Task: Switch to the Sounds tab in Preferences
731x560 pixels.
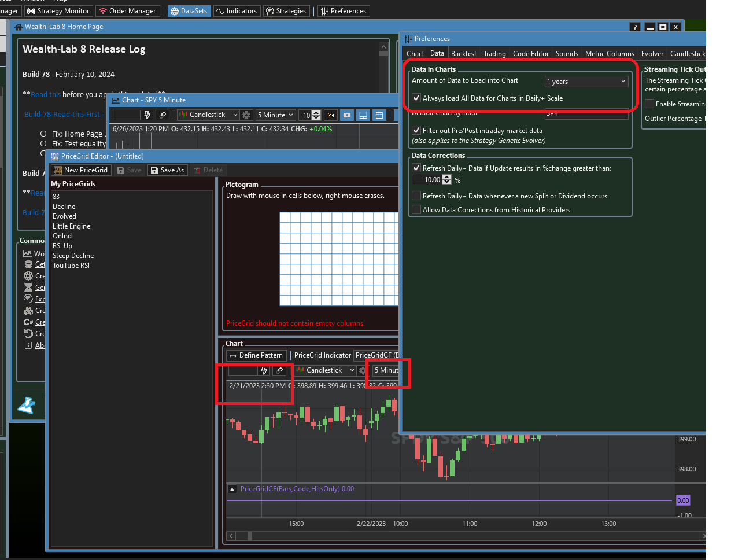Action: pos(567,54)
